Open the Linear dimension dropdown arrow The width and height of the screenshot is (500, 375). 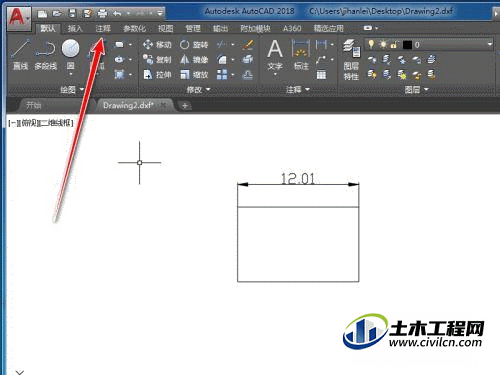pos(332,44)
